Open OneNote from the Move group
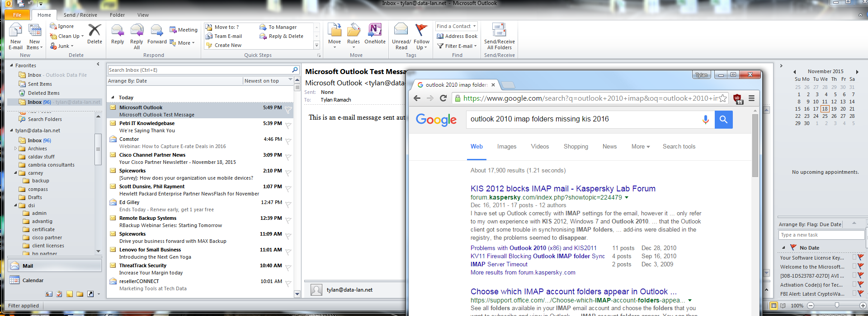The height and width of the screenshot is (316, 868). point(375,35)
